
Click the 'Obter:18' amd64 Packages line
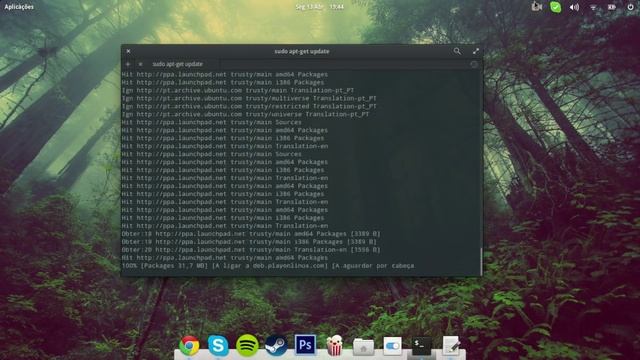[x=251, y=234]
